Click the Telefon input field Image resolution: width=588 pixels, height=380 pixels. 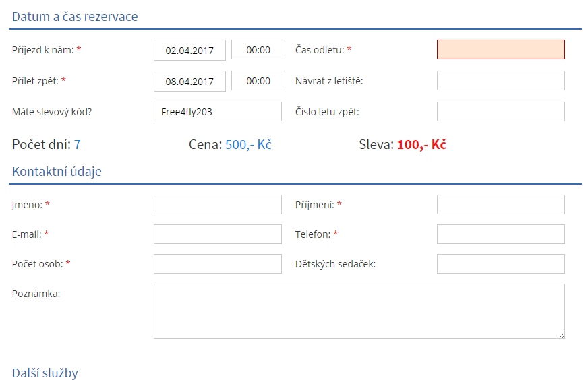click(x=500, y=234)
